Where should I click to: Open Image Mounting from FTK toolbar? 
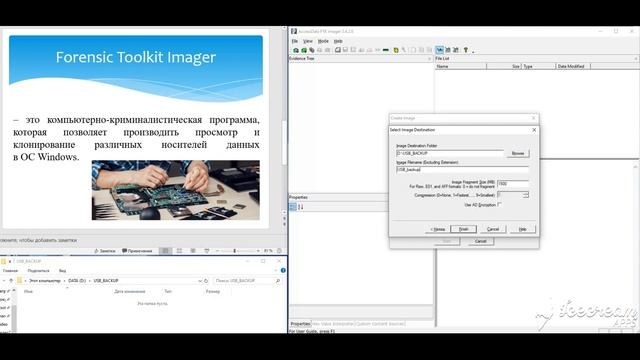click(x=312, y=50)
